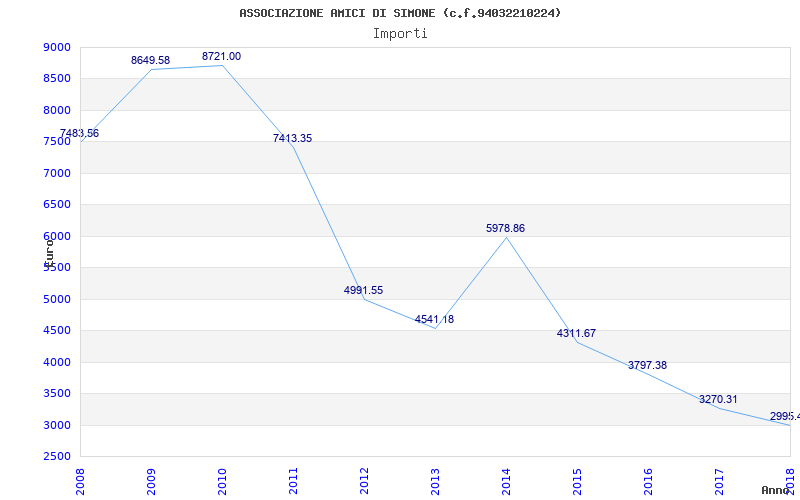Click the 2010 x-axis year label

pyautogui.click(x=222, y=481)
